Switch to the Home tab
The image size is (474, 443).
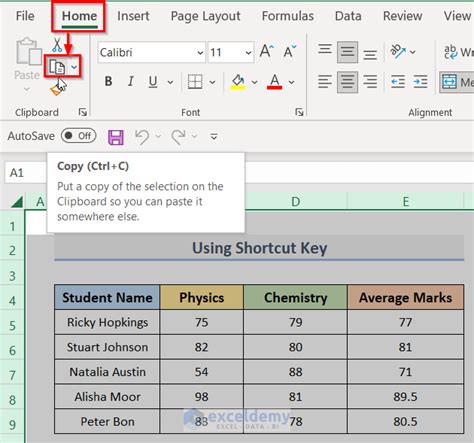coord(79,16)
